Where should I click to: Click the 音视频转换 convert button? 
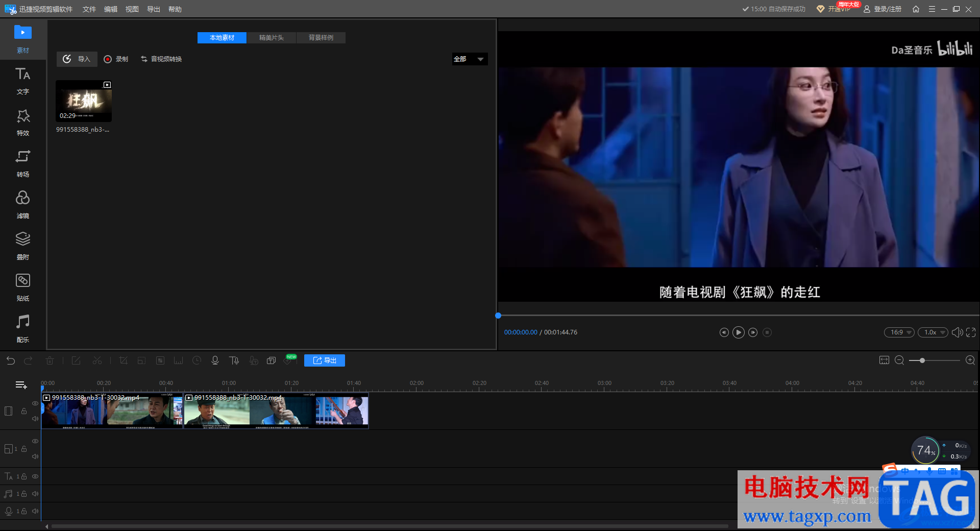[x=161, y=59]
